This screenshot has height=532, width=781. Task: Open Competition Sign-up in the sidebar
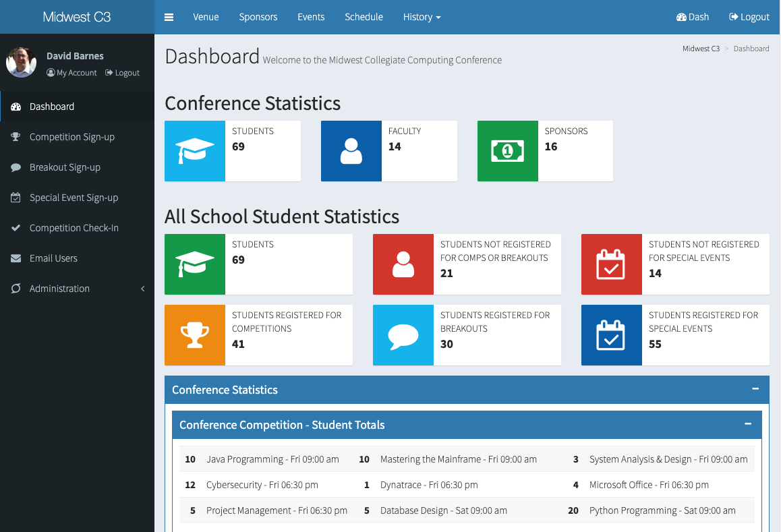click(72, 137)
